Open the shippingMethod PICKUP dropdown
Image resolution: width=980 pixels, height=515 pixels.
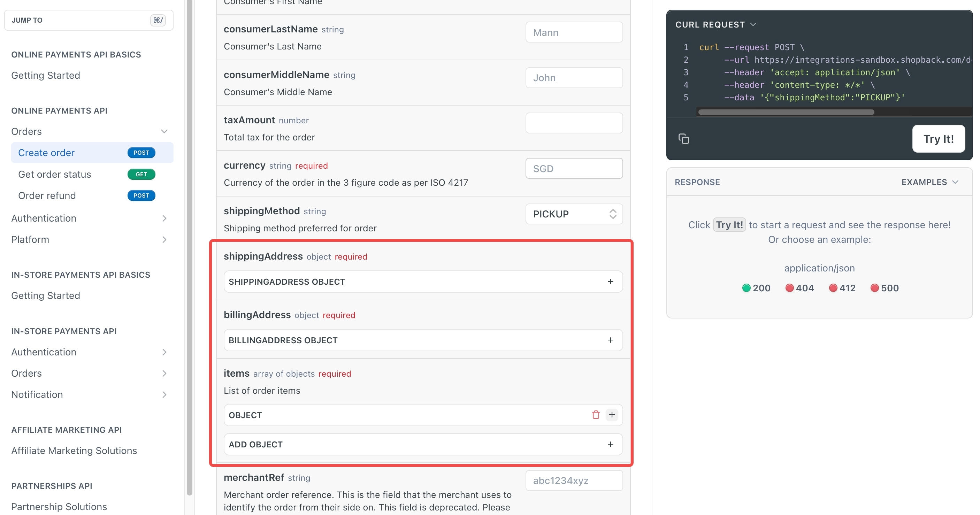point(574,214)
